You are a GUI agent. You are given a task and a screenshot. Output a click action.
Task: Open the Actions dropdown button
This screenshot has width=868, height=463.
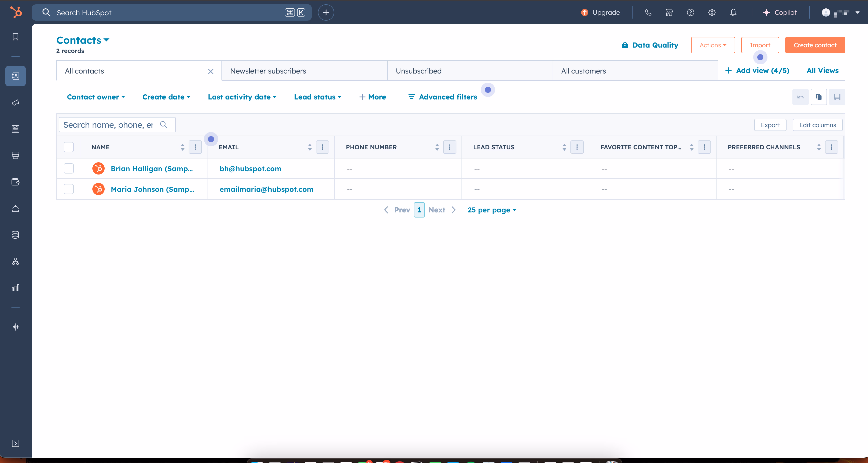click(713, 45)
